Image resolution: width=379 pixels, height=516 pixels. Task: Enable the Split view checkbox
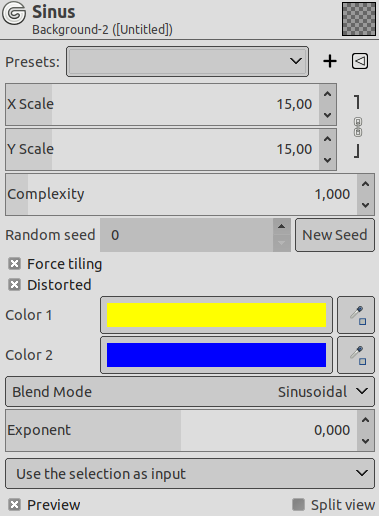(x=298, y=505)
